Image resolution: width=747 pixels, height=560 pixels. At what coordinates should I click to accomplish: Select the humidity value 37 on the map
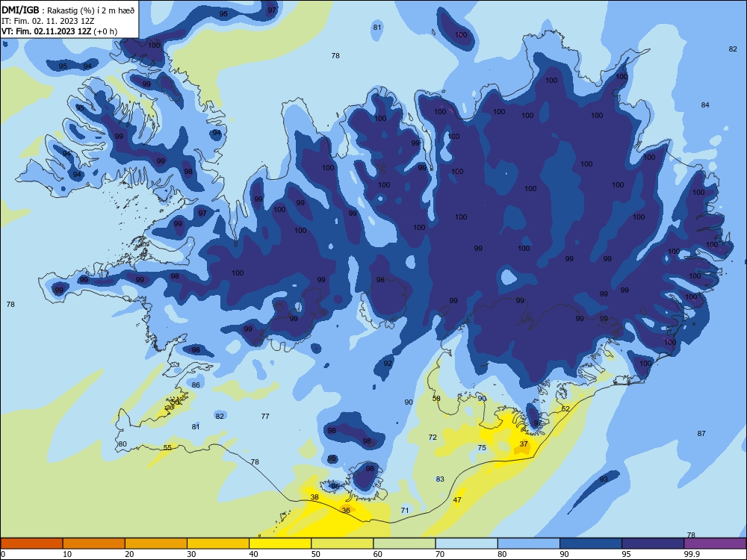pos(524,444)
